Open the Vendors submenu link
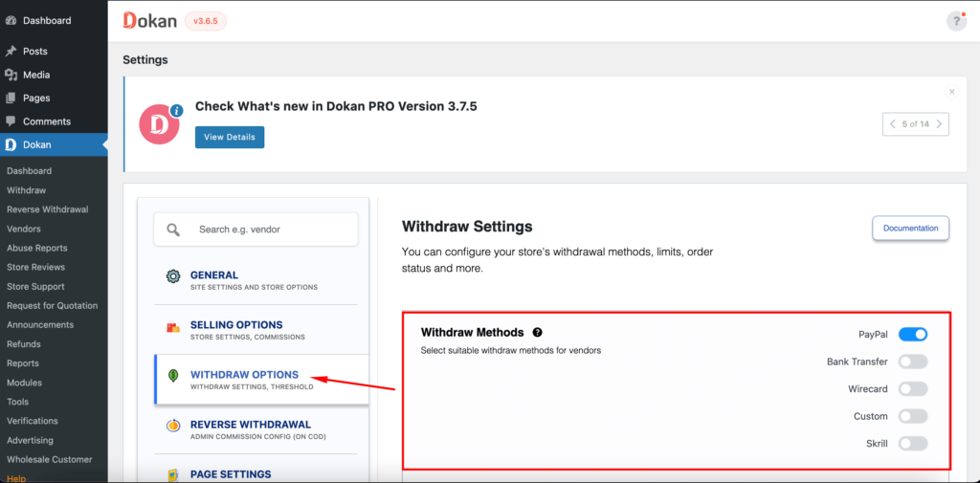This screenshot has height=483, width=980. coord(24,229)
